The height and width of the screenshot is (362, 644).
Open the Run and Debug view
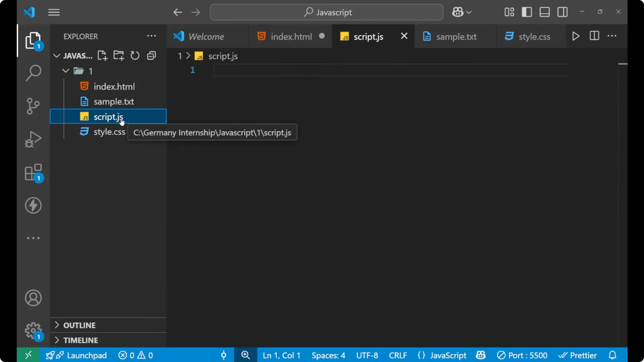(33, 139)
